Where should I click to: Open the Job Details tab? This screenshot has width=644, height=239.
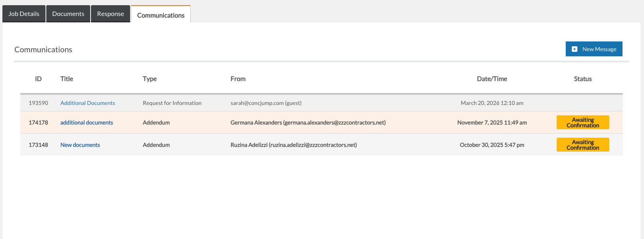tap(24, 14)
